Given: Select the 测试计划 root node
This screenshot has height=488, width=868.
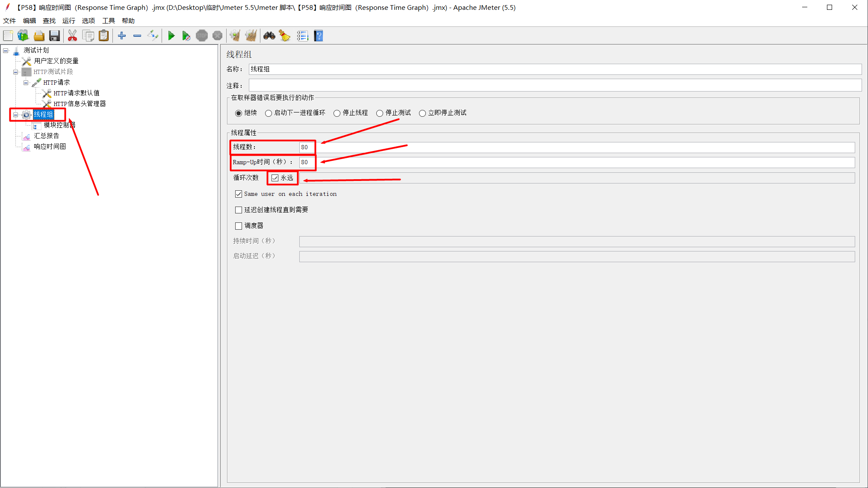Looking at the screenshot, I should tap(36, 50).
